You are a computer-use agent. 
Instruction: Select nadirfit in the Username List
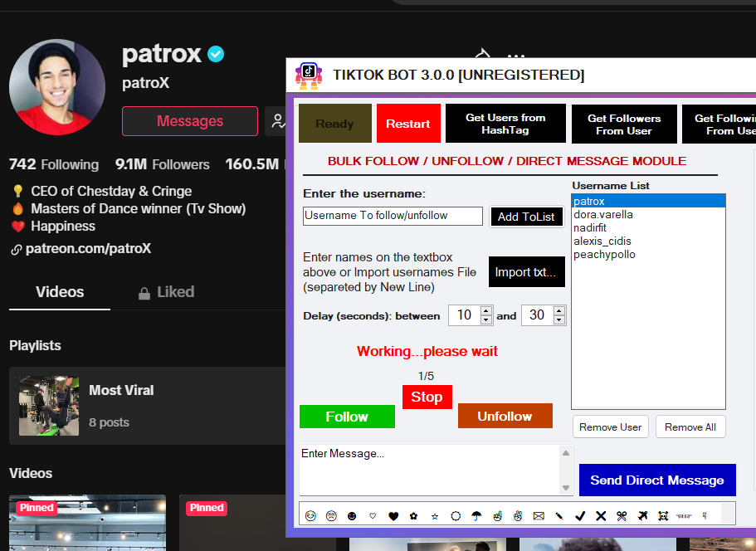[648, 227]
